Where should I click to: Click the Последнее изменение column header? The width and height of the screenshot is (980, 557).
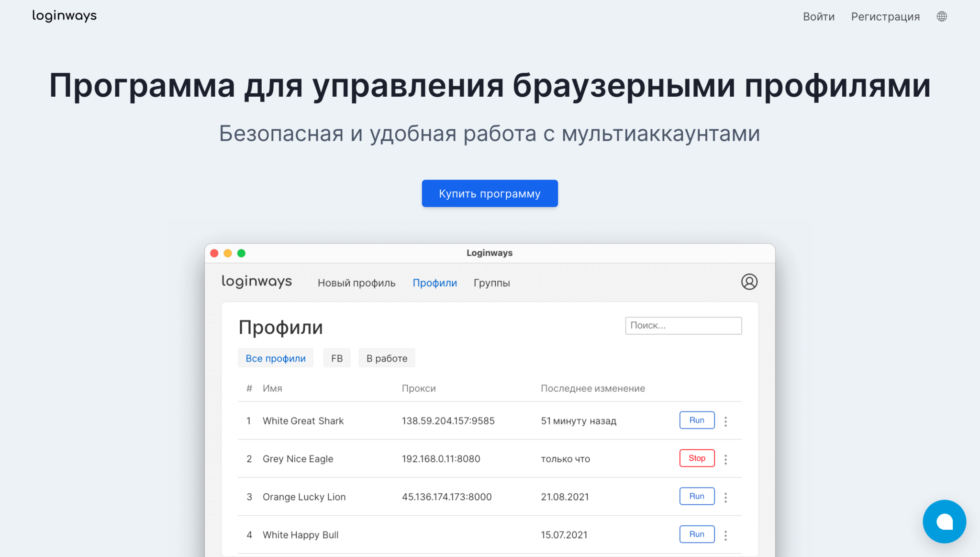pyautogui.click(x=593, y=388)
